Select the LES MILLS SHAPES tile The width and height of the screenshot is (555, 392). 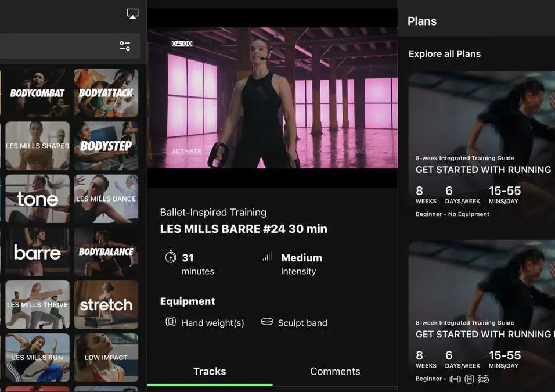(x=37, y=146)
